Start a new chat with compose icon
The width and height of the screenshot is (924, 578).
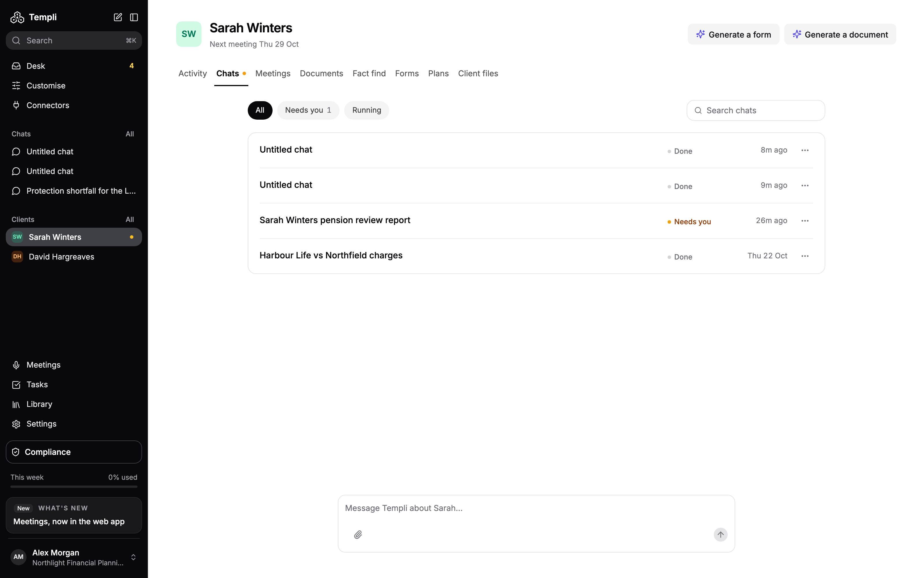click(118, 17)
